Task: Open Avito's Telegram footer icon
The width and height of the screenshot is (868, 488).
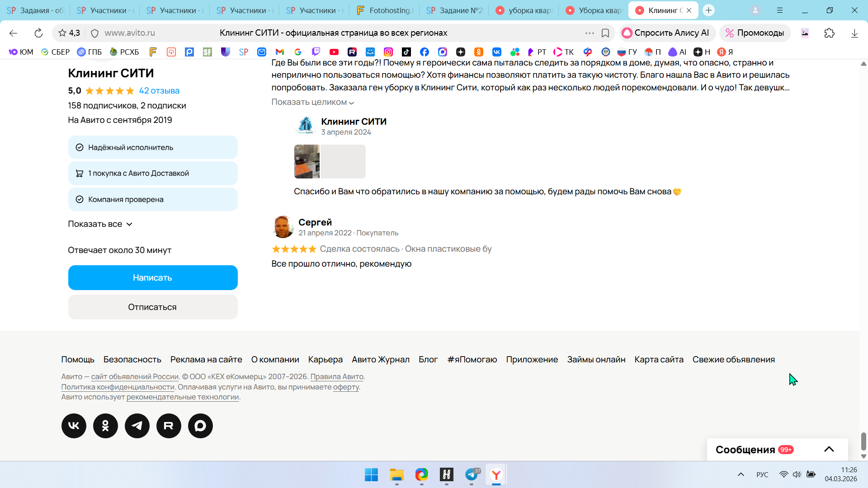Action: click(137, 426)
